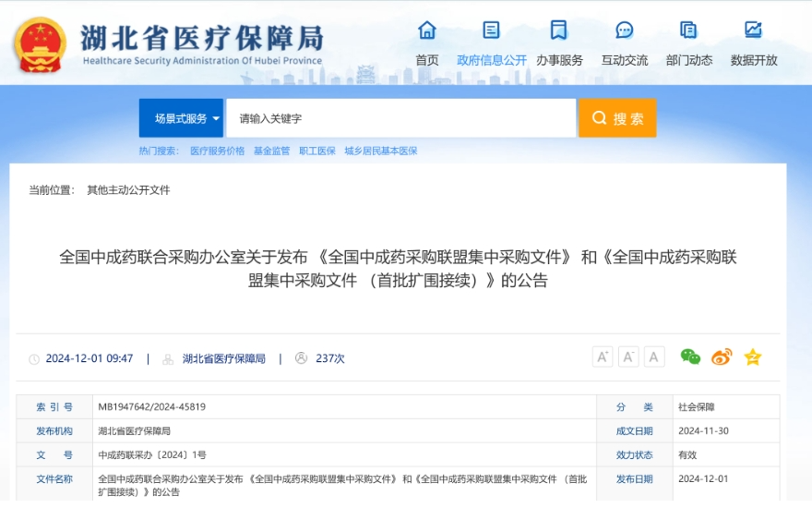Click the service bookmark icon for 办事服务
Viewport: 812px width, 508px height.
559,30
